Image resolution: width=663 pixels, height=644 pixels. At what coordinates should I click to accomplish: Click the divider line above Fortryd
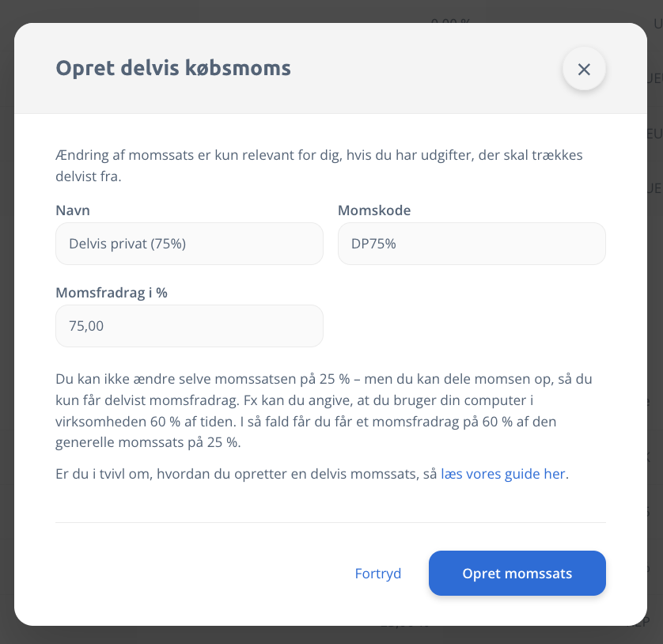click(331, 522)
